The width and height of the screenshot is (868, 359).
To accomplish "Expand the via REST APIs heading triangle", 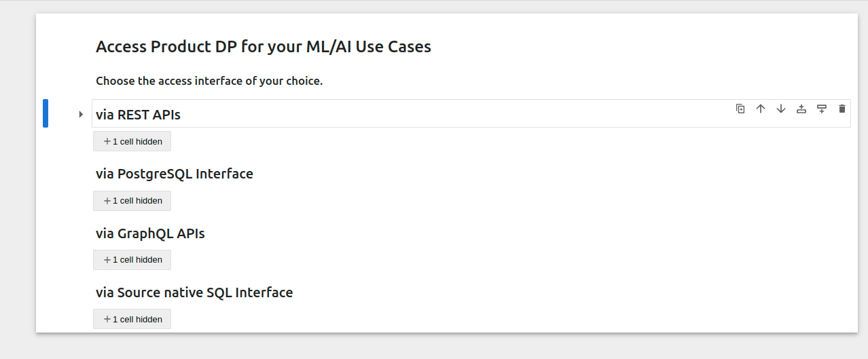I will [x=81, y=114].
